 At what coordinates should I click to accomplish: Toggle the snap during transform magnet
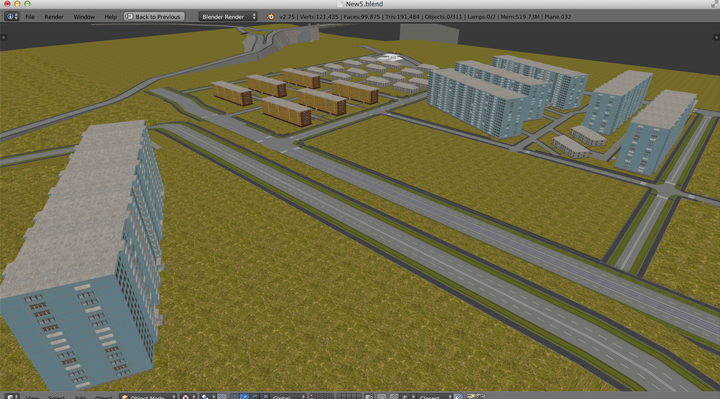[x=394, y=396]
